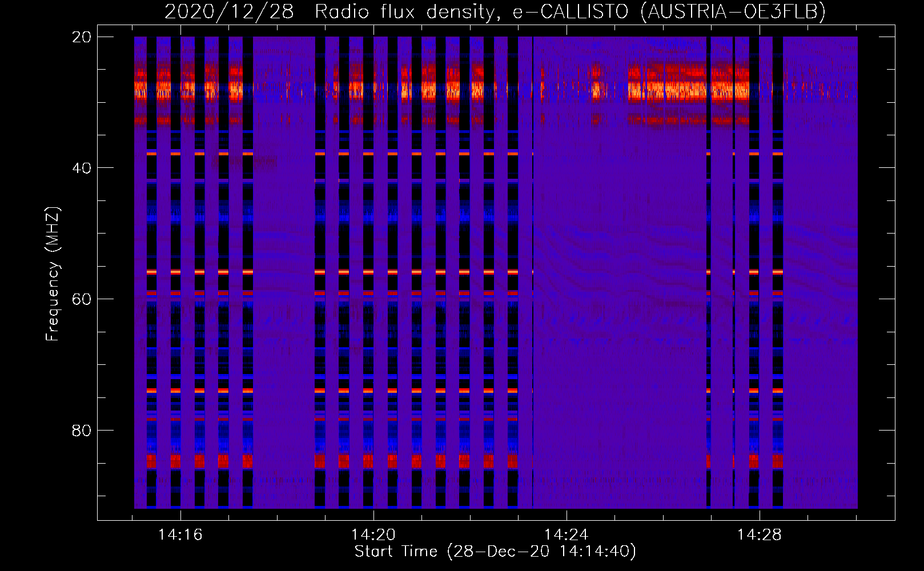Click the 14:24 time tick label
Image resolution: width=924 pixels, height=571 pixels.
tap(567, 535)
